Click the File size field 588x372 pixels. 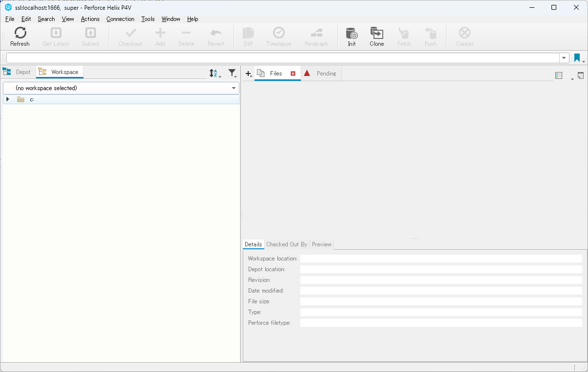tap(441, 301)
